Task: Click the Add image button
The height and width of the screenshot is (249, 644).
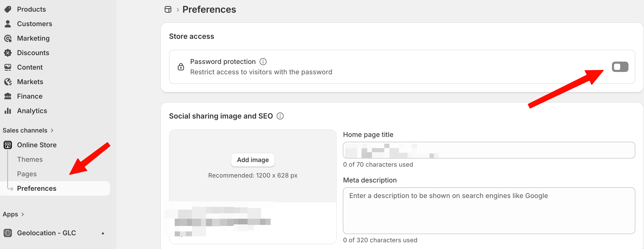Action: [253, 160]
